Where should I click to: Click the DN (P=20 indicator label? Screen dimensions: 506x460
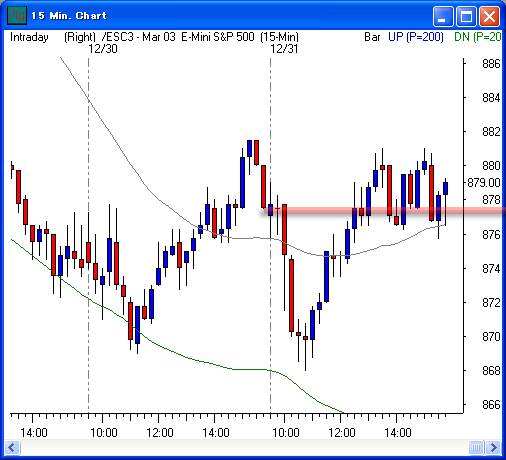tap(477, 37)
